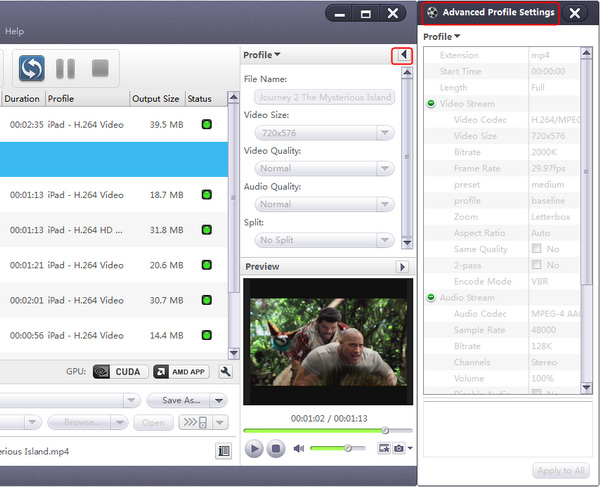Open the Video Size 720x576 dropdown

click(325, 133)
